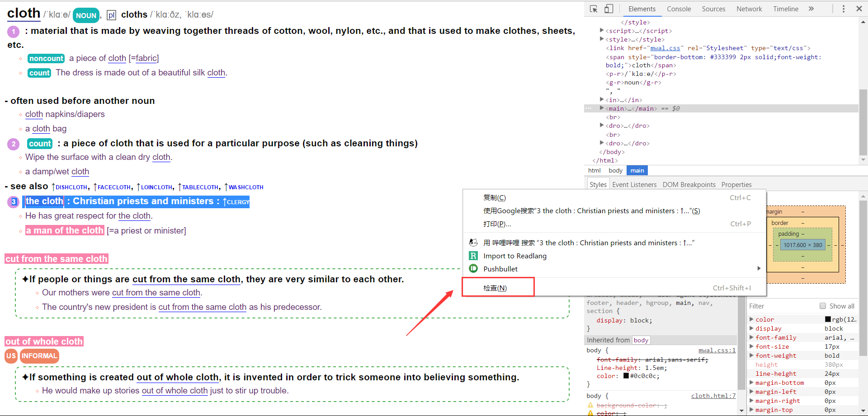This screenshot has width=868, height=416.
Task: Click the idiom heading cut from the same cloth
Action: [57, 259]
